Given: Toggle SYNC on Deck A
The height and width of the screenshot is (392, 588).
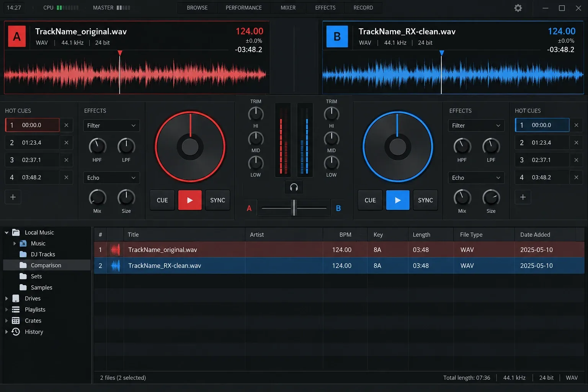Looking at the screenshot, I should [x=217, y=200].
